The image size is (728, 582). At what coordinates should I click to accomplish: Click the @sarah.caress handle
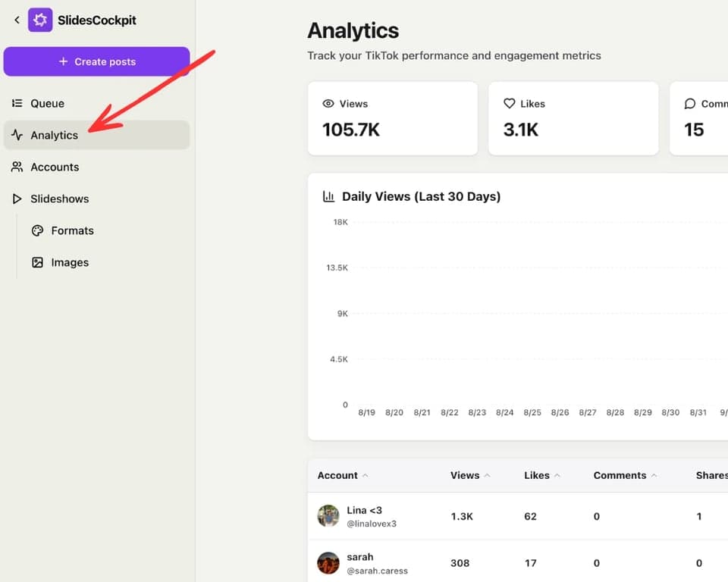[377, 571]
